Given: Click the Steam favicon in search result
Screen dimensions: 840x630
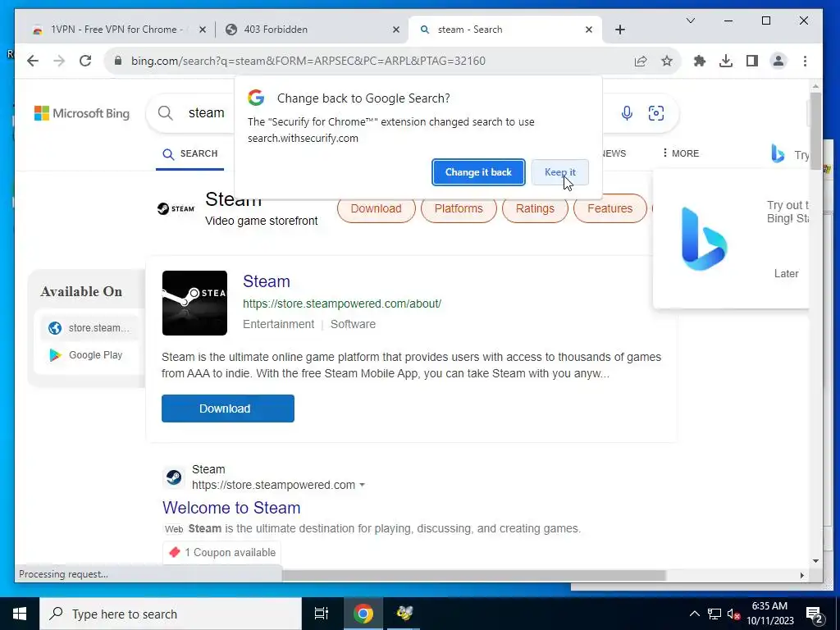Looking at the screenshot, I should pyautogui.click(x=174, y=477).
